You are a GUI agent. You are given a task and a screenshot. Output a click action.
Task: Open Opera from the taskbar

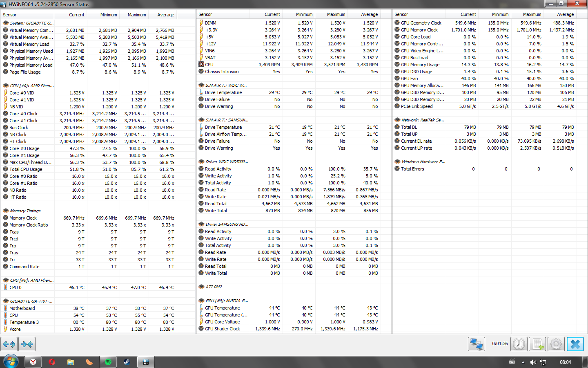click(x=52, y=362)
